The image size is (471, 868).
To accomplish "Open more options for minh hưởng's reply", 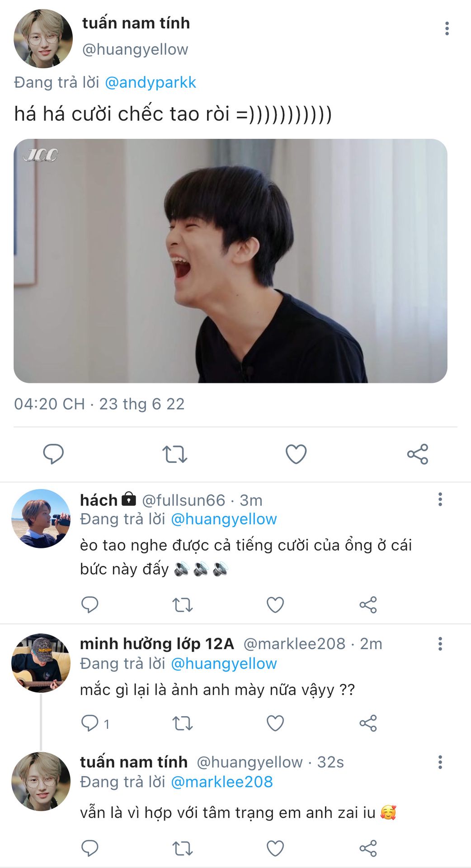I will point(440,644).
